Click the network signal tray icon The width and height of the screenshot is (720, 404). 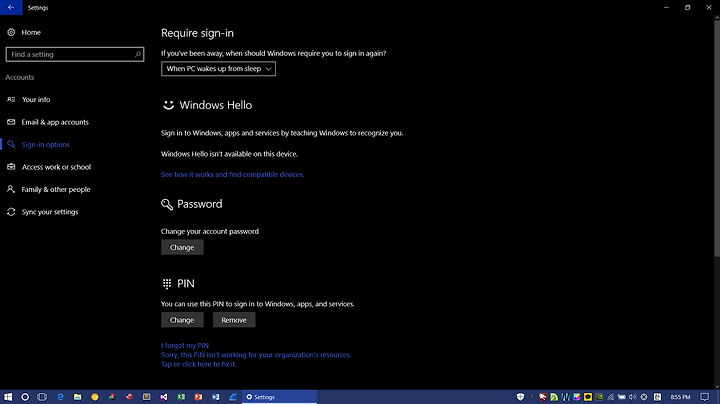pyautogui.click(x=610, y=397)
